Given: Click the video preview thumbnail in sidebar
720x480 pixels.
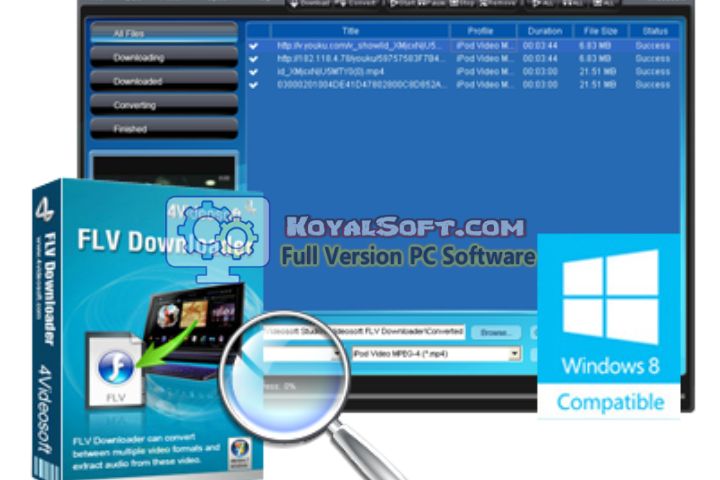Looking at the screenshot, I should (164, 172).
